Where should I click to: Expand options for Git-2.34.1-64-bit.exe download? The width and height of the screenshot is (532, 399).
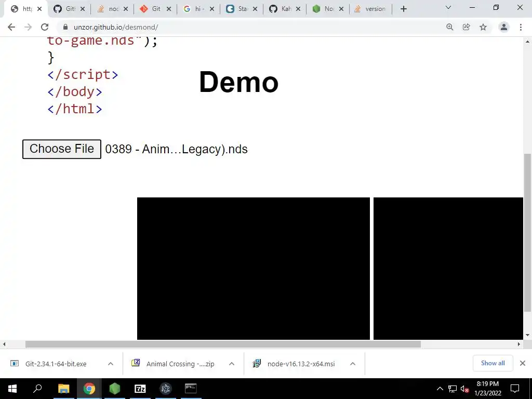click(110, 364)
